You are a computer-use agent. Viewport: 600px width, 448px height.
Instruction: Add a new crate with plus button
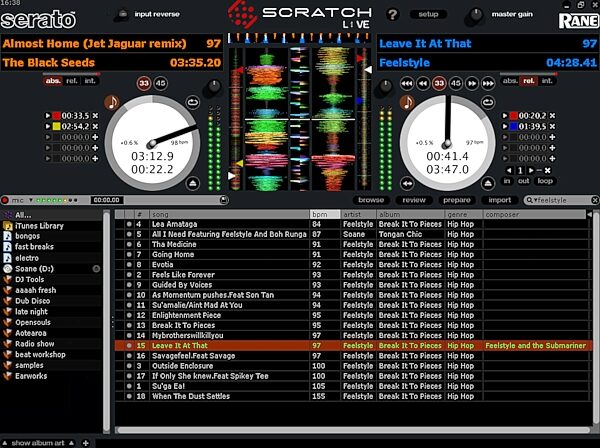[x=86, y=443]
